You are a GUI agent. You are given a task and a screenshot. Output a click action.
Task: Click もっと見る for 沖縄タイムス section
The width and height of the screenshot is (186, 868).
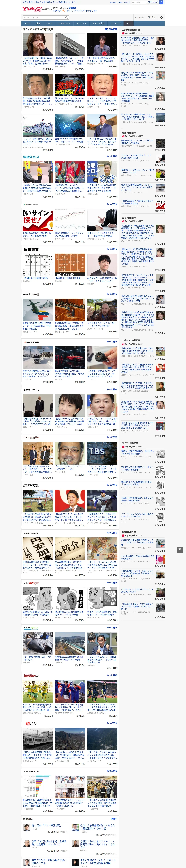tap(112, 156)
